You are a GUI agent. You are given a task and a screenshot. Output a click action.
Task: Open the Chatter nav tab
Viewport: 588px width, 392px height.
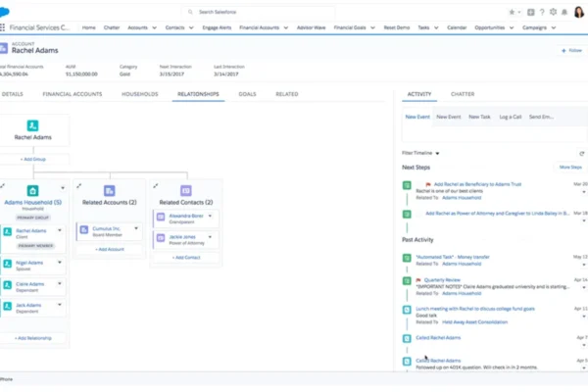tap(112, 27)
